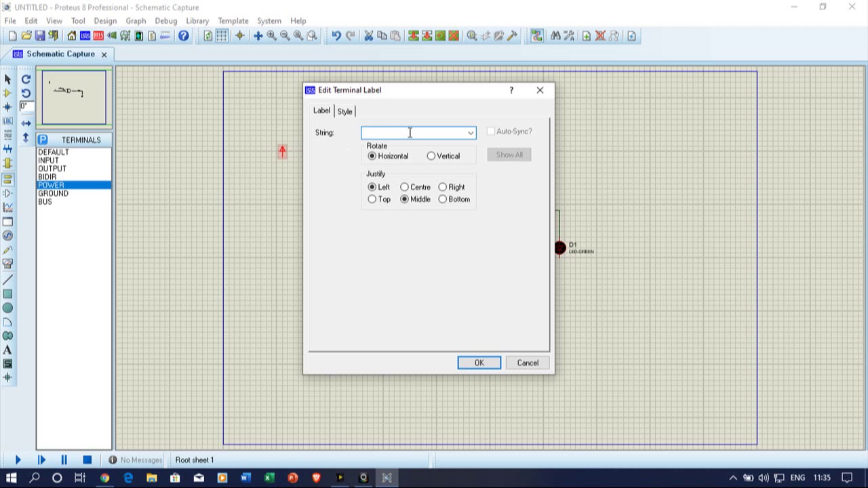Select the 2D circle graphics tool
The image size is (868, 488).
[7, 308]
